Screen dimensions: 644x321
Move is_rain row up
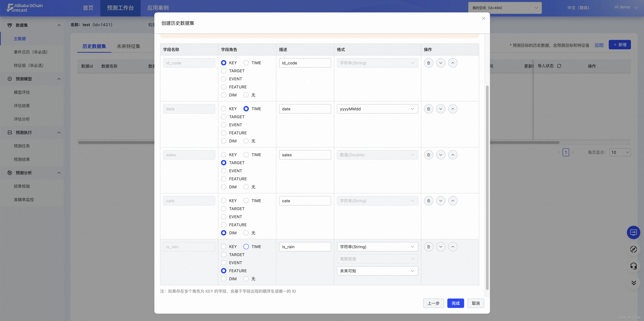pos(453,247)
